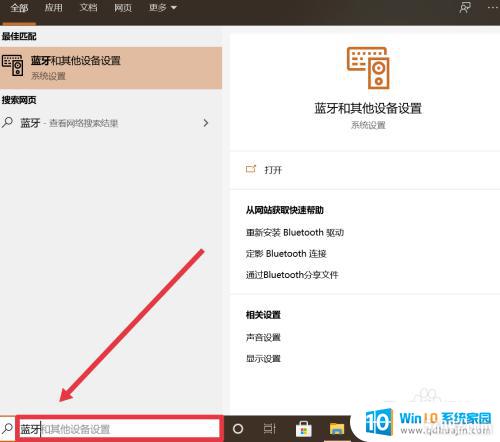500x442 pixels.
Task: Open 重新安装 Bluetooth 驱动 help link
Action: [x=295, y=232]
